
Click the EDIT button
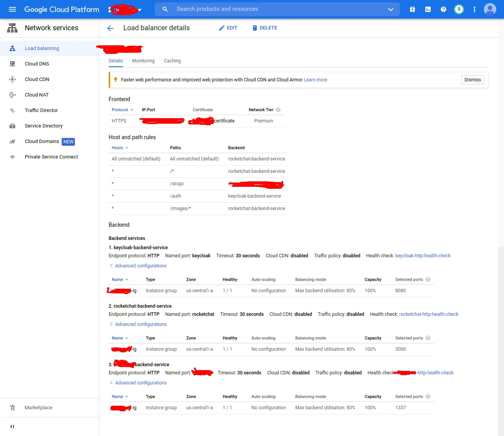(228, 28)
